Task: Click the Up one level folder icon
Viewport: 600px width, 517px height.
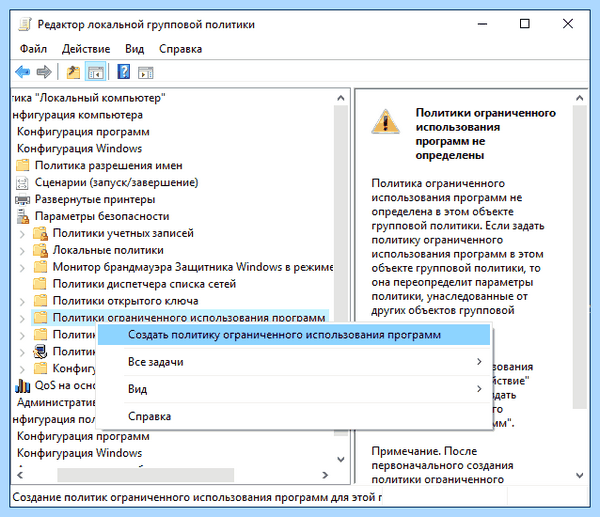Action: (73, 72)
